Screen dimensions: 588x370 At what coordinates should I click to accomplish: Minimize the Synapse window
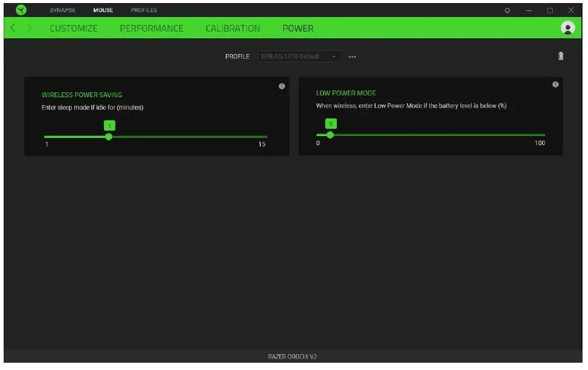(528, 10)
